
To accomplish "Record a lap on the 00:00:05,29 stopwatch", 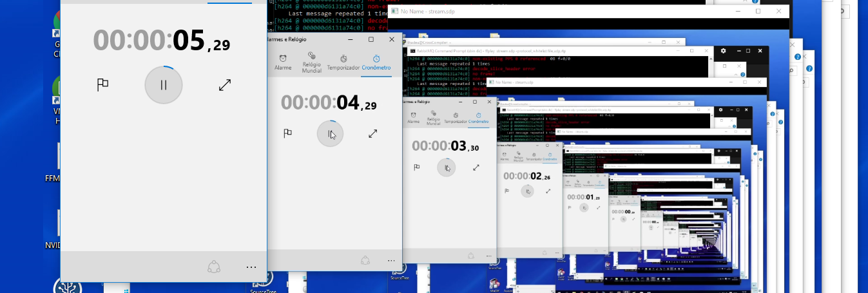I will click(x=102, y=85).
